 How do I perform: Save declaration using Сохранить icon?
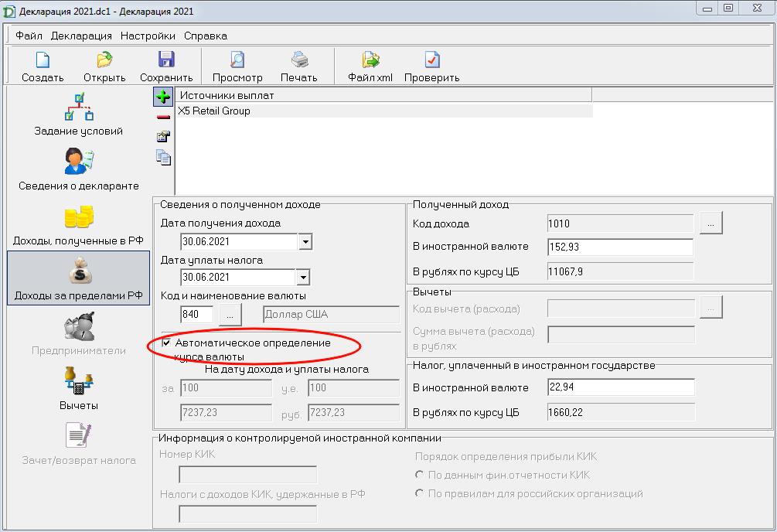tap(166, 61)
